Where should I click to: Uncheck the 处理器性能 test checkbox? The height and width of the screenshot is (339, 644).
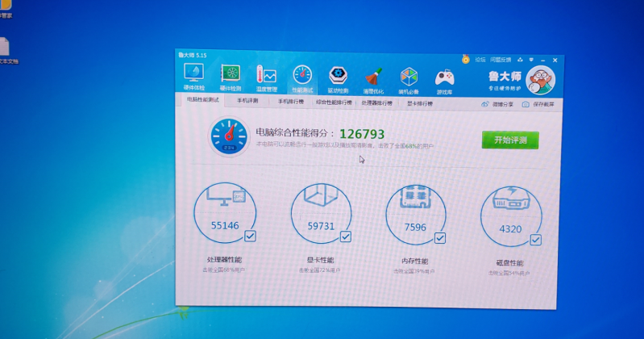(x=250, y=236)
